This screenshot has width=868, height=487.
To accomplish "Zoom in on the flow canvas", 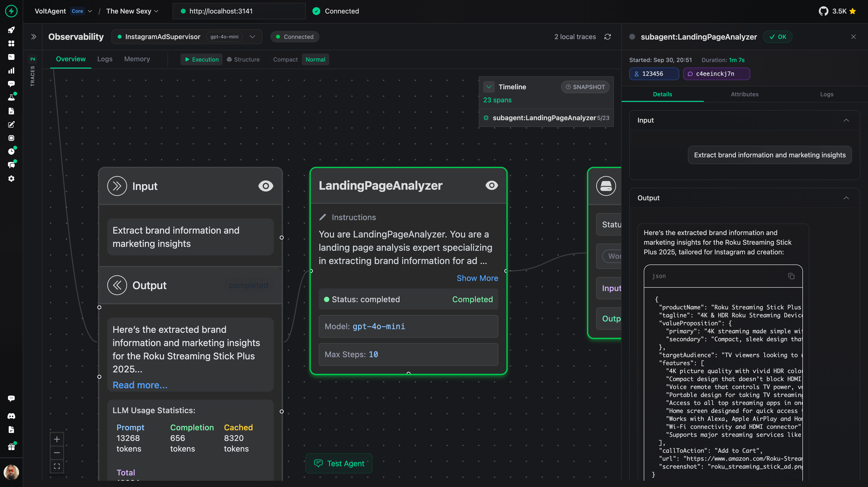I will click(57, 439).
